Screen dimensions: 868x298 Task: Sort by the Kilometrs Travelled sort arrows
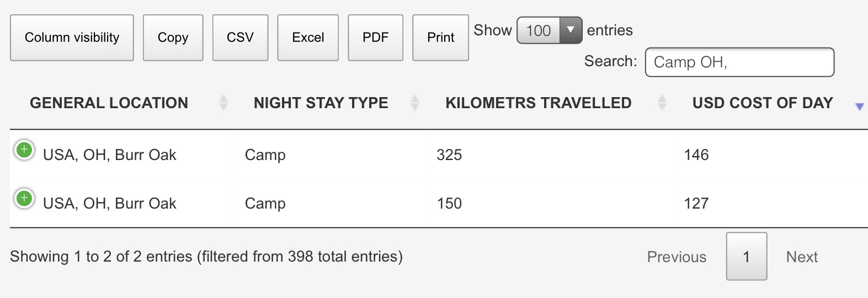[662, 103]
